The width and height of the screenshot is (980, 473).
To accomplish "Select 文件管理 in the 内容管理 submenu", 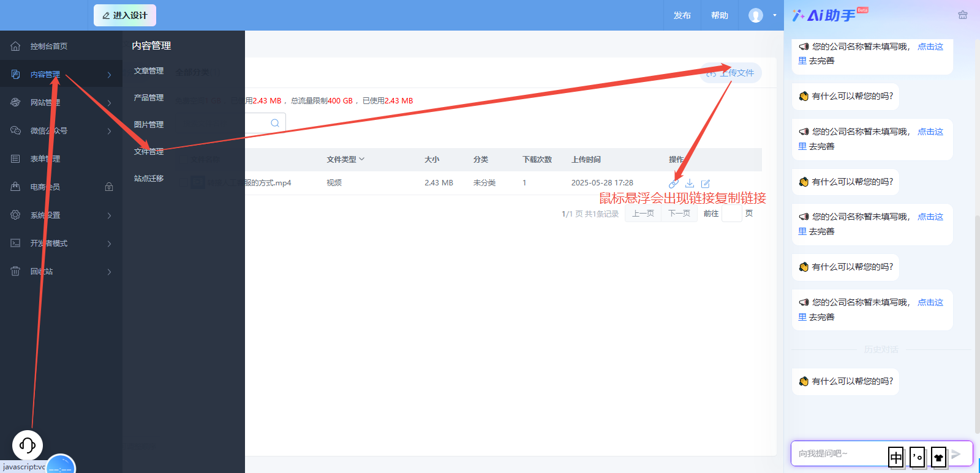I will coord(149,152).
